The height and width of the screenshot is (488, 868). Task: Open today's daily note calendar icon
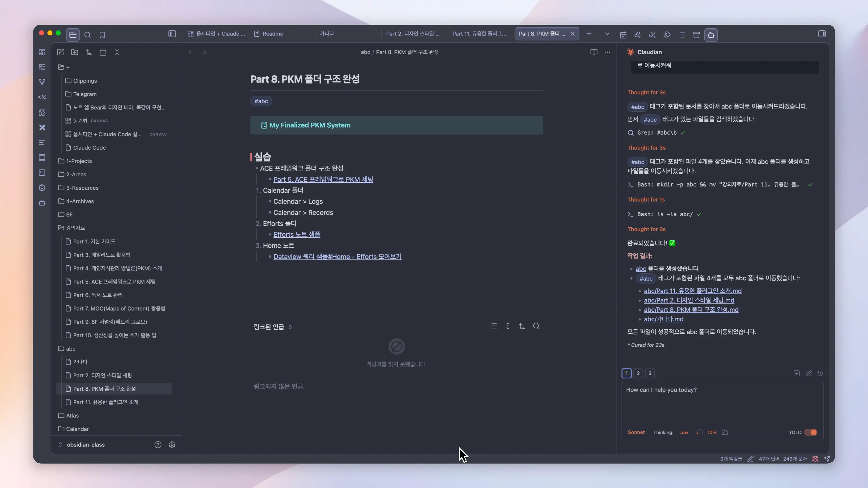pos(623,35)
